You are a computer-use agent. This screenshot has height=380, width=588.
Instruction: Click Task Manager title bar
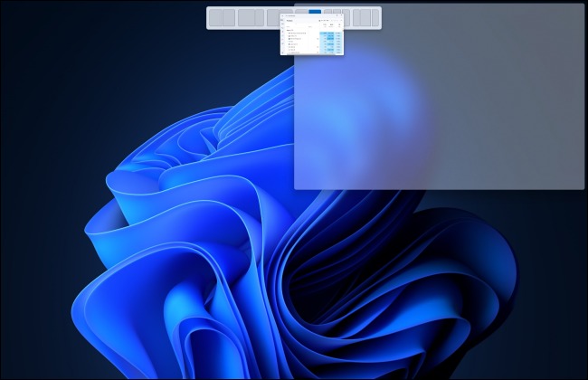pos(308,15)
